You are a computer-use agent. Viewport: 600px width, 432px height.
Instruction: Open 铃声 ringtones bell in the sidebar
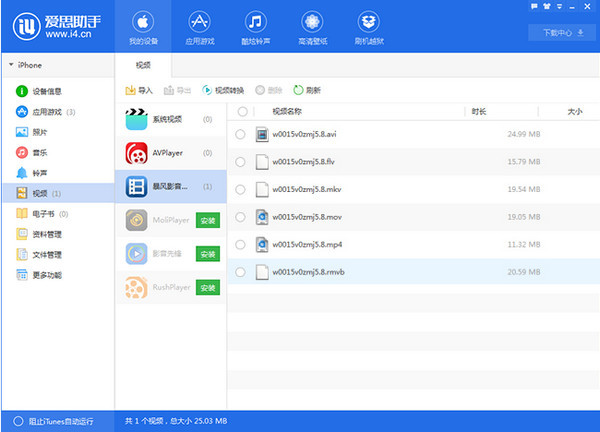coord(58,173)
